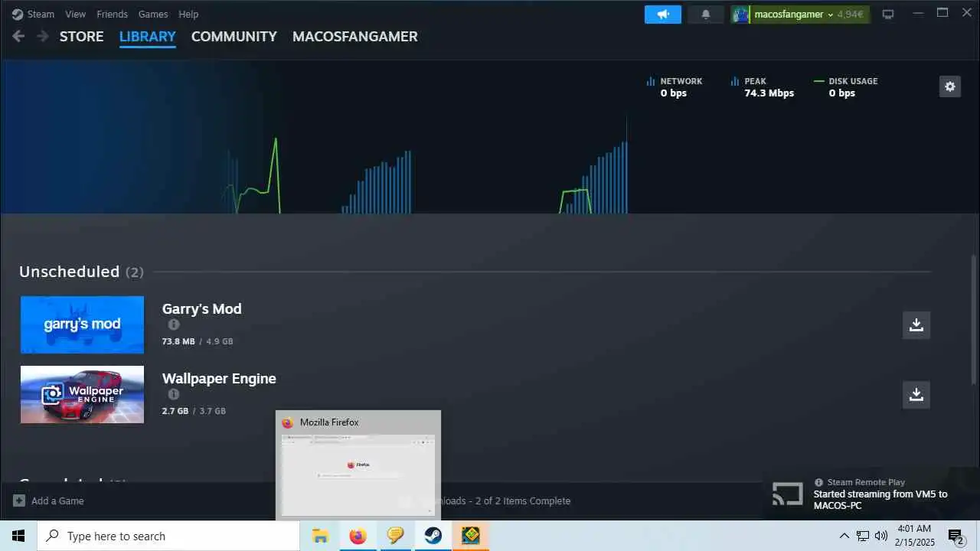
Task: Show hidden system tray icons
Action: [x=844, y=536]
